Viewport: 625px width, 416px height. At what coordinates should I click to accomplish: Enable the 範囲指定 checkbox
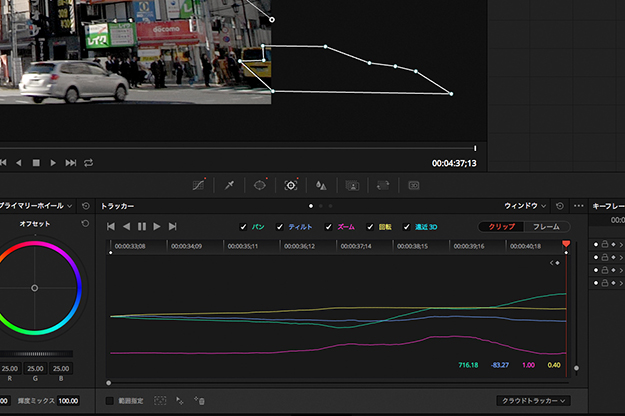[110, 400]
